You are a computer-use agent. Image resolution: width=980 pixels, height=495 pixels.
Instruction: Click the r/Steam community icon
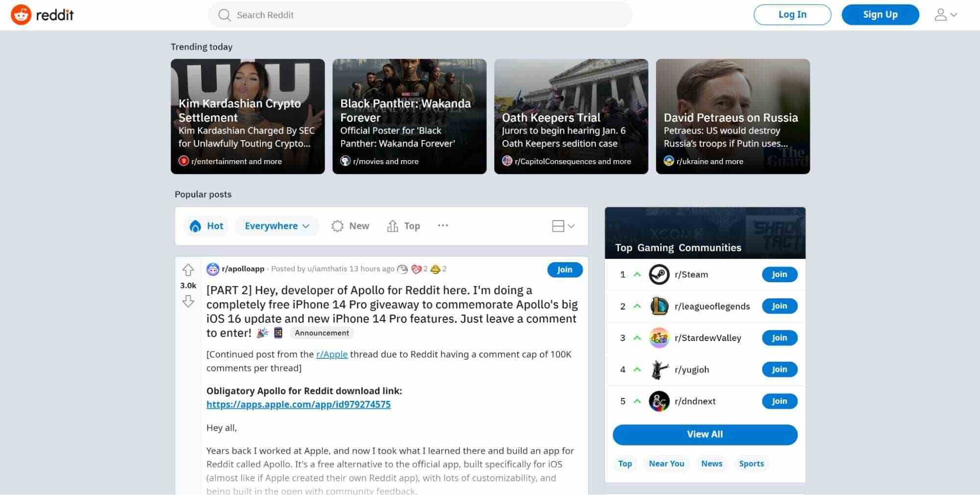tap(659, 274)
